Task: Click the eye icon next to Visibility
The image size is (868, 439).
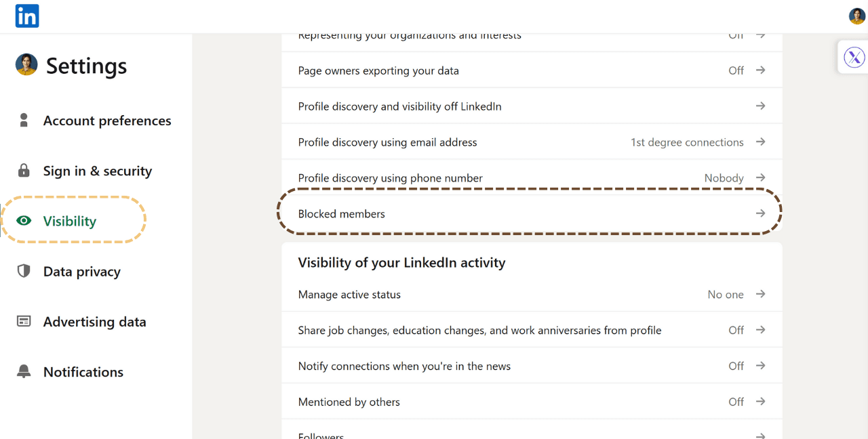Action: coord(24,221)
